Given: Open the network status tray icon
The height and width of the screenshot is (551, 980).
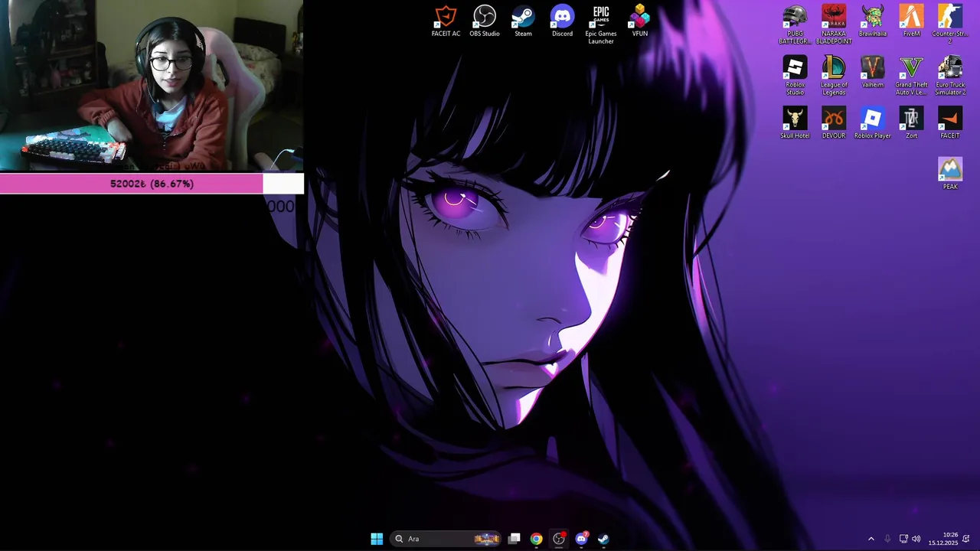Looking at the screenshot, I should 903,539.
